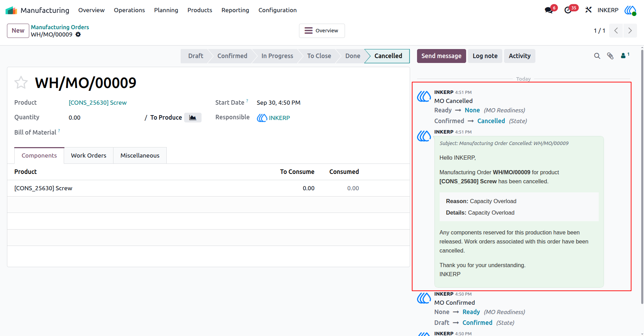Viewport: 644px width, 336px height.
Task: Open the Planning menu
Action: 166,10
